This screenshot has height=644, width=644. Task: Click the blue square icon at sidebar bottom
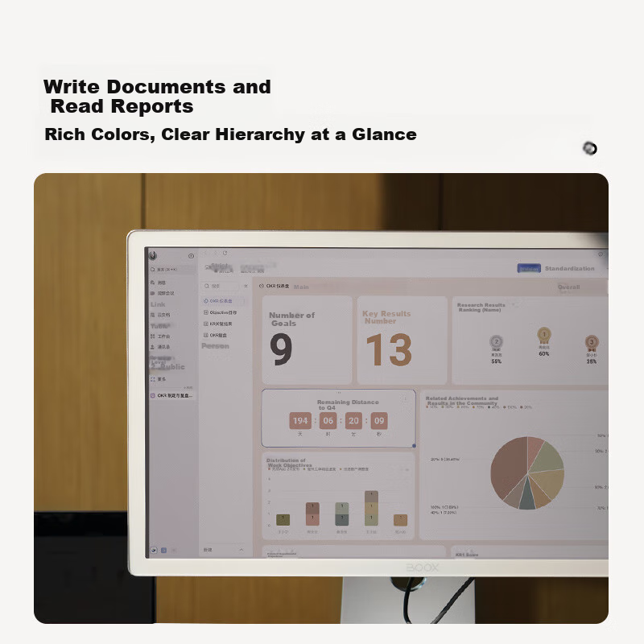click(x=163, y=550)
